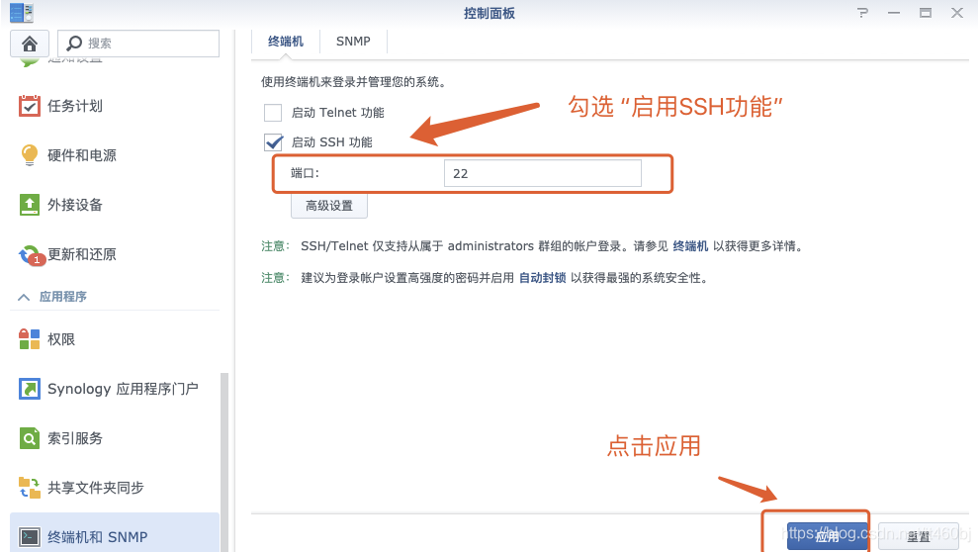Click the 高级设置 button
Viewport: 980px width, 552px height.
coord(329,206)
